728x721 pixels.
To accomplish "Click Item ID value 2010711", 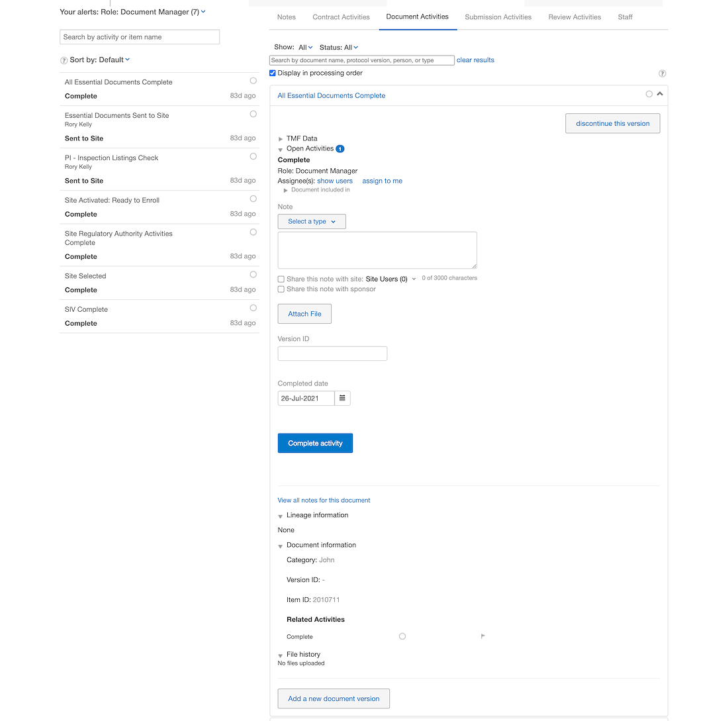I will pyautogui.click(x=326, y=600).
